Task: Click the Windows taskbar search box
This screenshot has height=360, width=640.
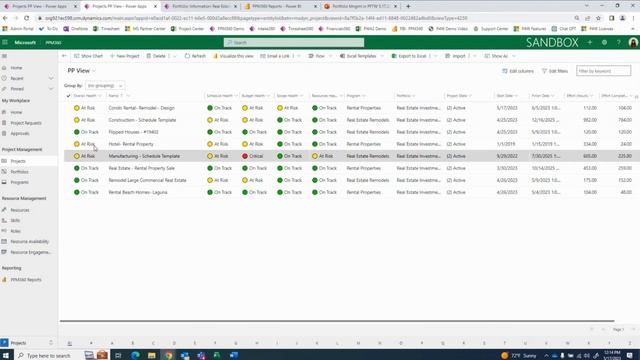Action: [x=48, y=356]
